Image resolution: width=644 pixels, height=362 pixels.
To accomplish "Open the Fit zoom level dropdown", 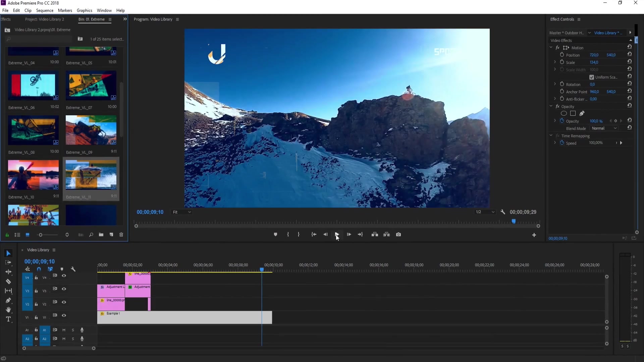I will pos(182,212).
